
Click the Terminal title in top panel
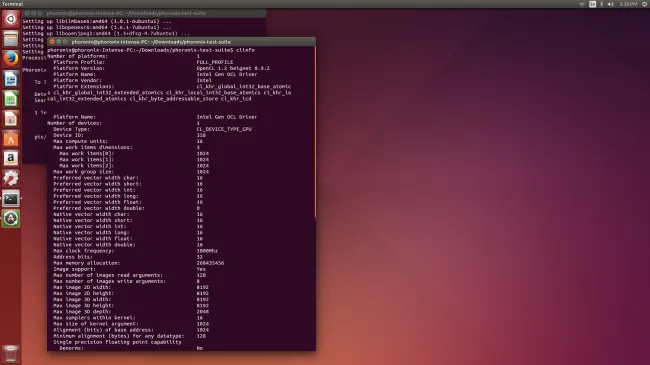[12, 4]
